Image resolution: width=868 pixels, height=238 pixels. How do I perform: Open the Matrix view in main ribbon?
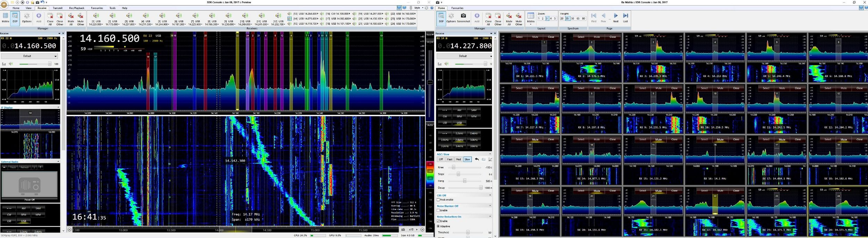tap(5, 17)
